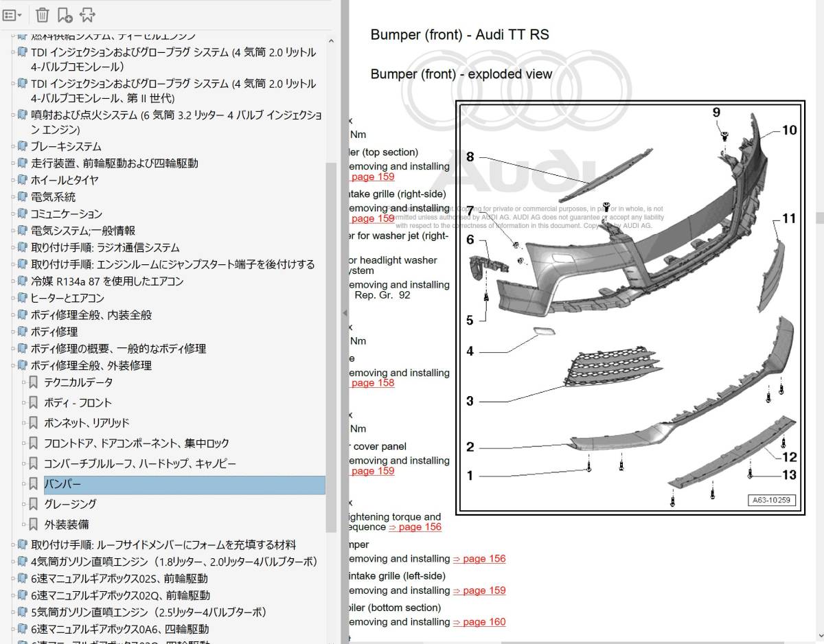Select the TDI bookmark ending with 第 II 世代
The height and width of the screenshot is (644, 824).
click(x=174, y=91)
